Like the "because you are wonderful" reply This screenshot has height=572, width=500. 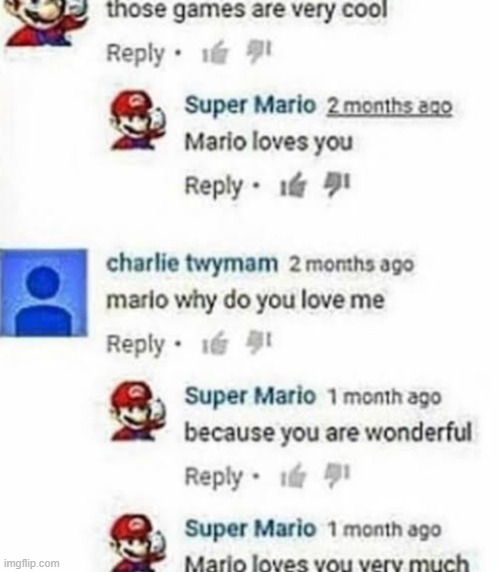click(293, 475)
